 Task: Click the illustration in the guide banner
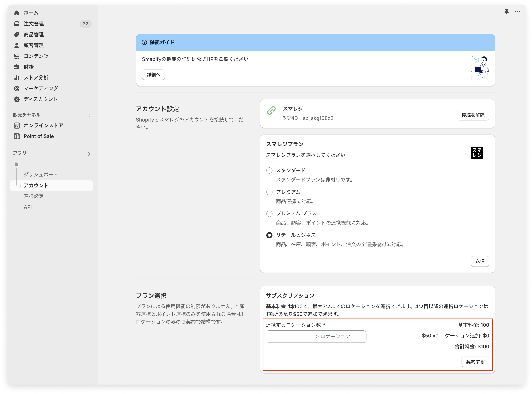tap(480, 68)
